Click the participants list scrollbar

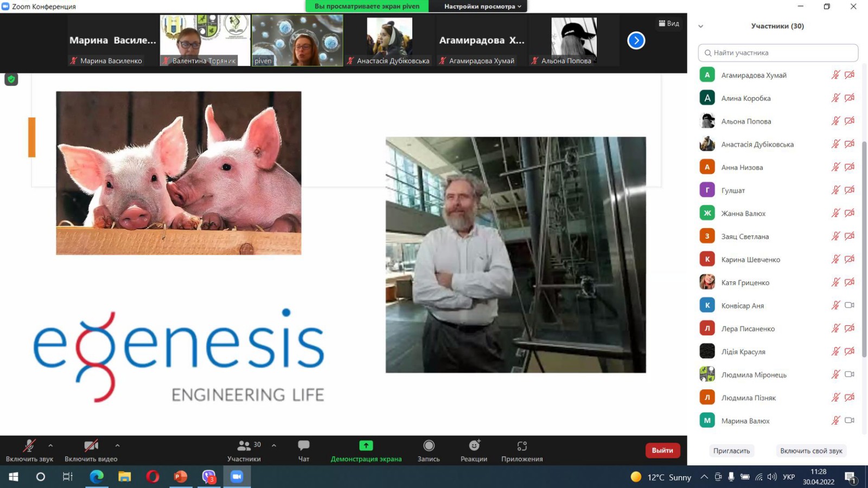[x=864, y=249]
